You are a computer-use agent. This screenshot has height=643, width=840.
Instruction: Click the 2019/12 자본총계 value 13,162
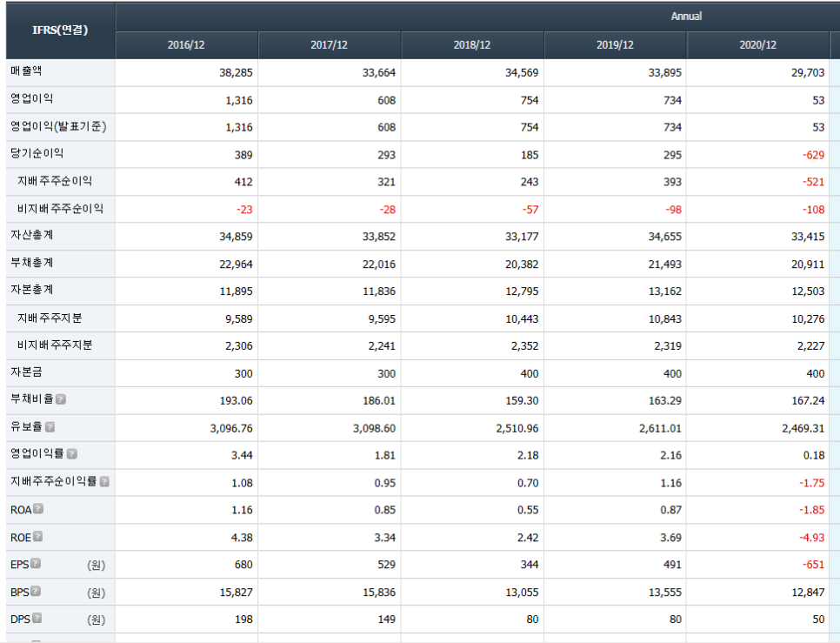[x=665, y=291]
